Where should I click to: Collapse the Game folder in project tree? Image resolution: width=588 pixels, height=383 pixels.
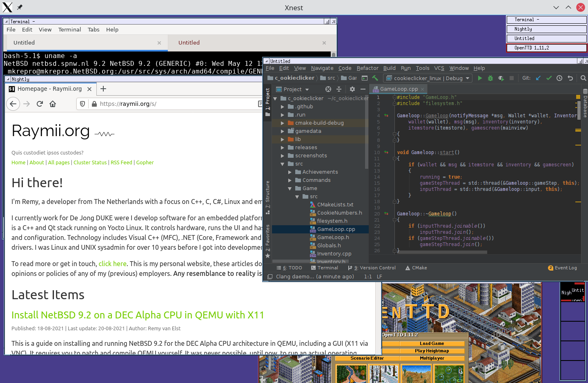(290, 188)
